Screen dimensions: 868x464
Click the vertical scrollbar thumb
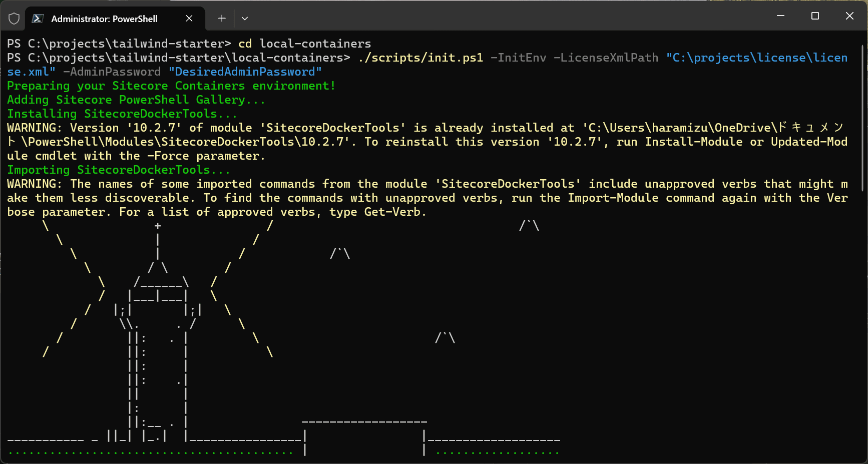point(862,118)
